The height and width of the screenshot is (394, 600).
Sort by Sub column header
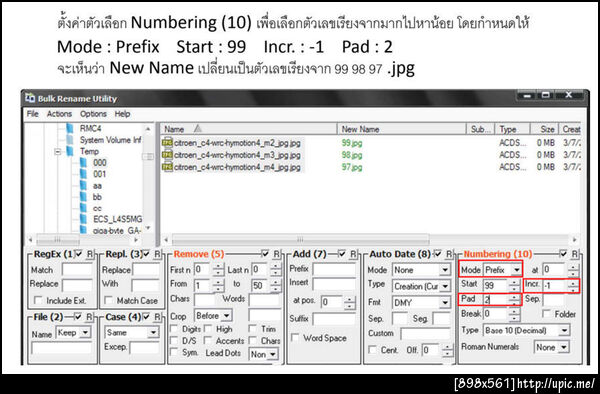coord(481,129)
